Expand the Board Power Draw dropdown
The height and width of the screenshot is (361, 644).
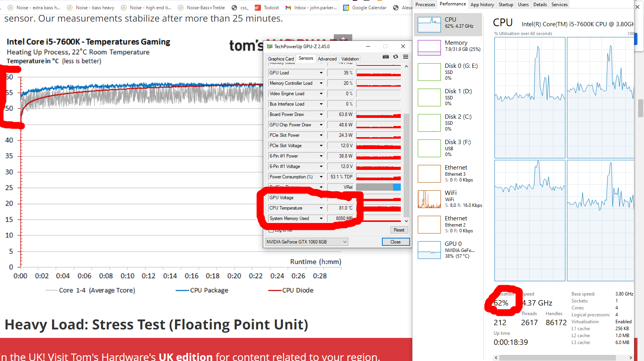(x=321, y=114)
